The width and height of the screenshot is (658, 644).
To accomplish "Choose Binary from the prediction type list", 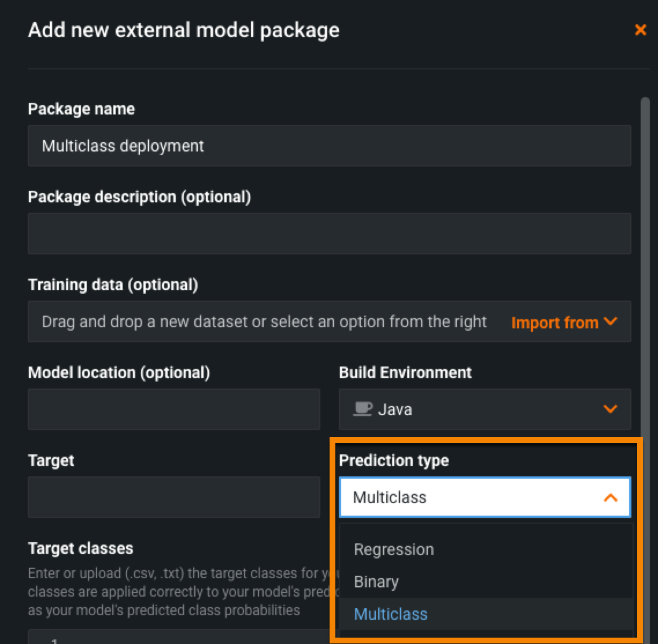I will coord(376,582).
